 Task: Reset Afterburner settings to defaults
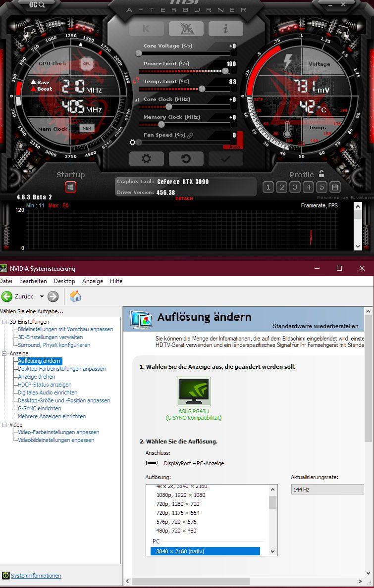coord(186,158)
